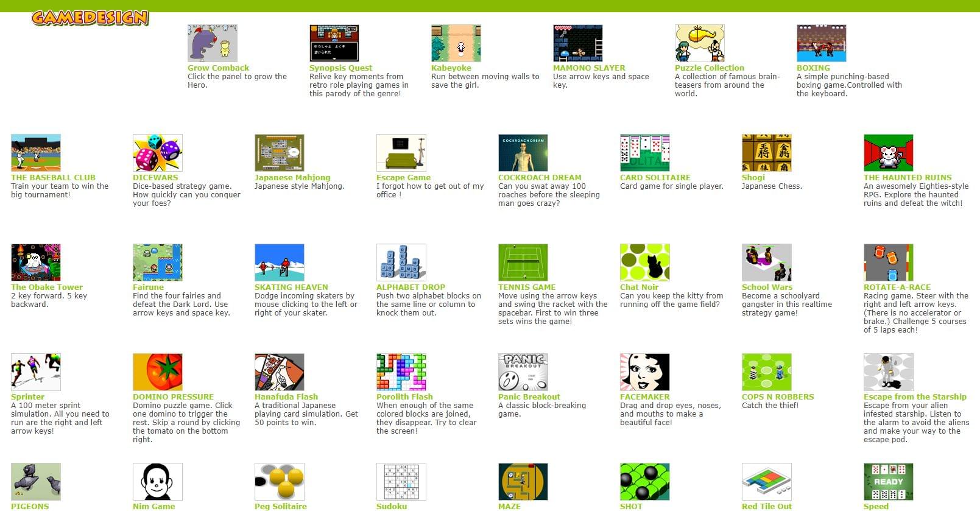Image resolution: width=980 pixels, height=511 pixels.
Task: Open the Facemaker face icon
Action: (x=644, y=372)
